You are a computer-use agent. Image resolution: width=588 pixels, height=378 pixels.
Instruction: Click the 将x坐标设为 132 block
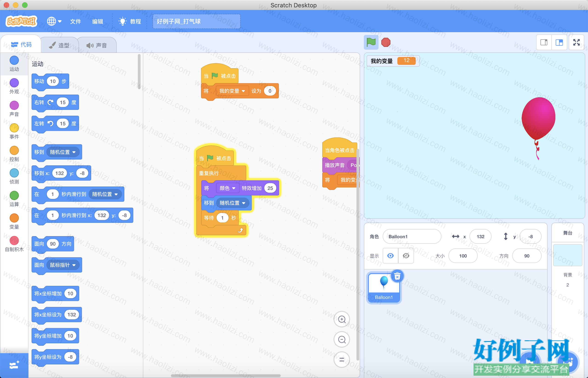57,315
